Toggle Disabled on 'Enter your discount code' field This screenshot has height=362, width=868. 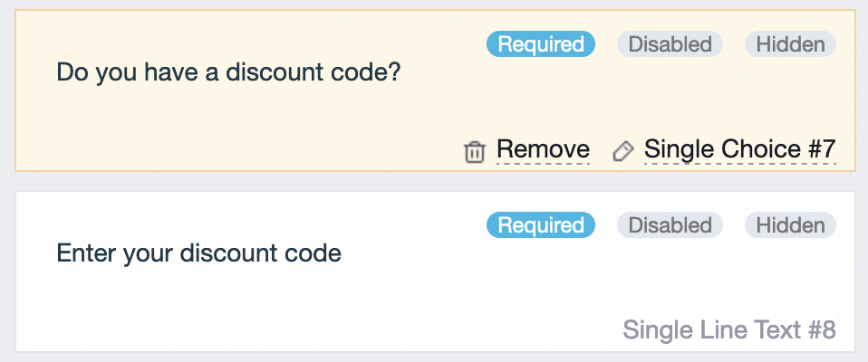click(670, 225)
